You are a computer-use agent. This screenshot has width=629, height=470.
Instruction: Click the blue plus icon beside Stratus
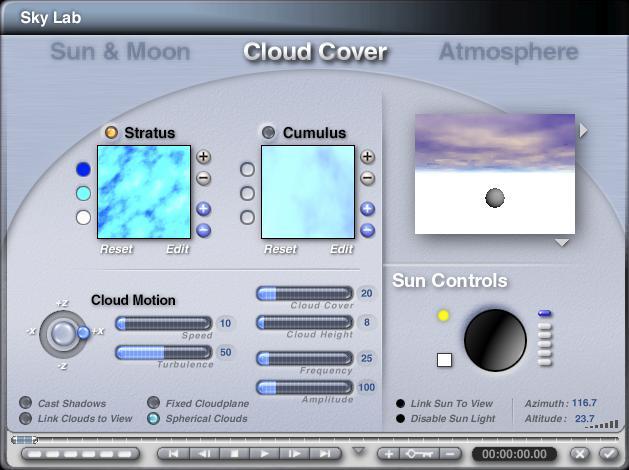click(x=203, y=209)
